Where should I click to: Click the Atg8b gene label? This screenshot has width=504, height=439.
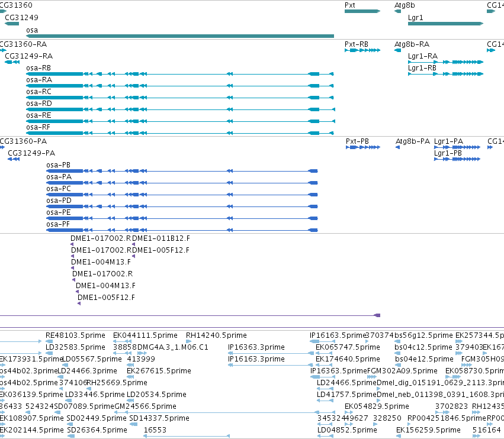(405, 5)
